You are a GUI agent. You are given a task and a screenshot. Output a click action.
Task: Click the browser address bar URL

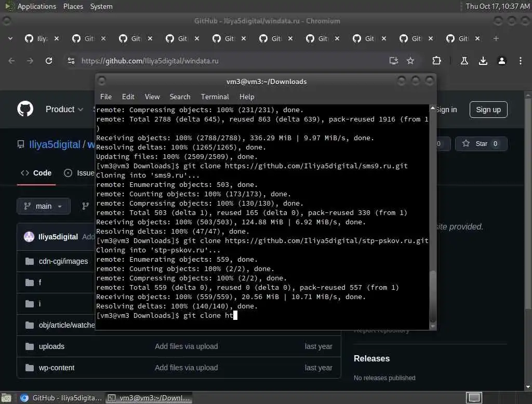pos(150,61)
